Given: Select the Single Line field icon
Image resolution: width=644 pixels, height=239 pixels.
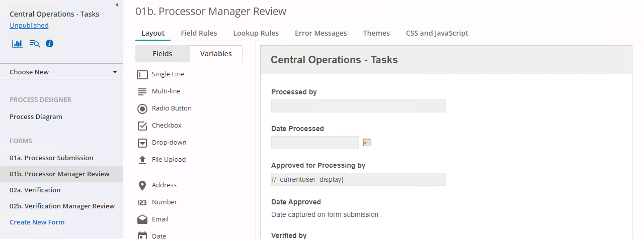Looking at the screenshot, I should 142,74.
